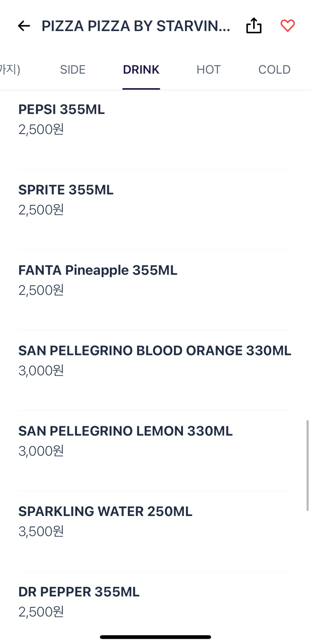Tap the back arrow icon

click(24, 26)
